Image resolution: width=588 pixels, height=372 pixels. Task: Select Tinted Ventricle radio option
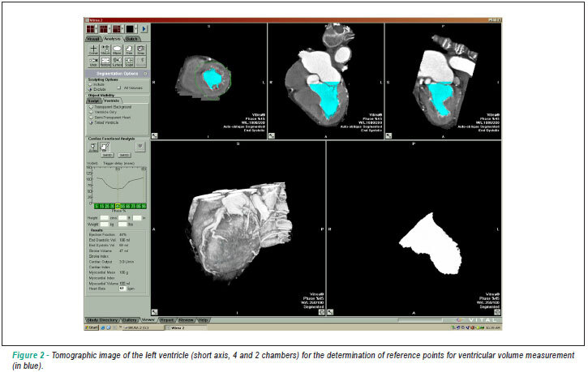tap(91, 122)
